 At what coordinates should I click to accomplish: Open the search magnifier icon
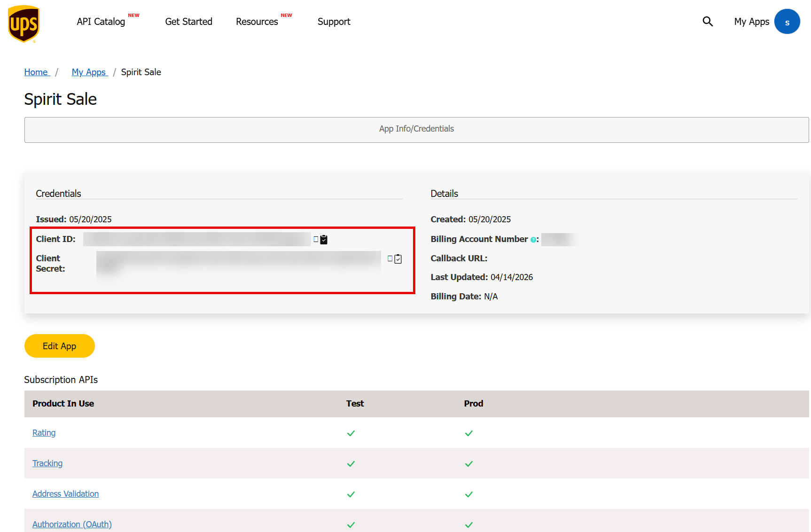[708, 22]
